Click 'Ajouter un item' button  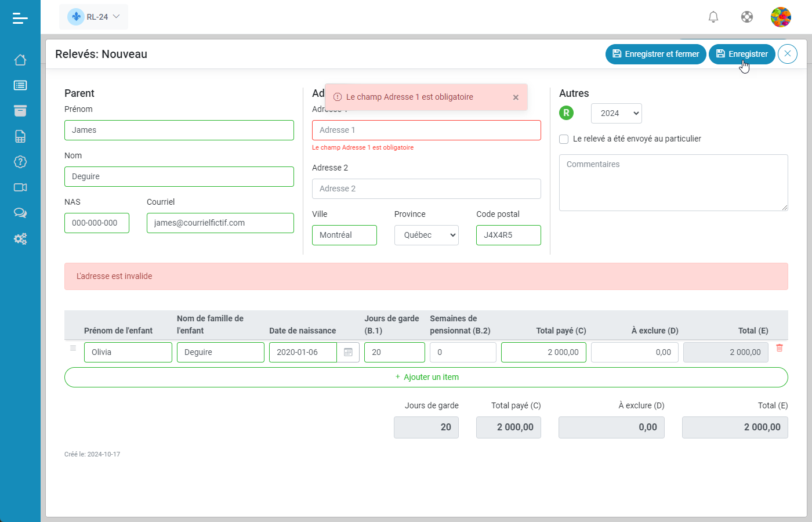coord(426,377)
